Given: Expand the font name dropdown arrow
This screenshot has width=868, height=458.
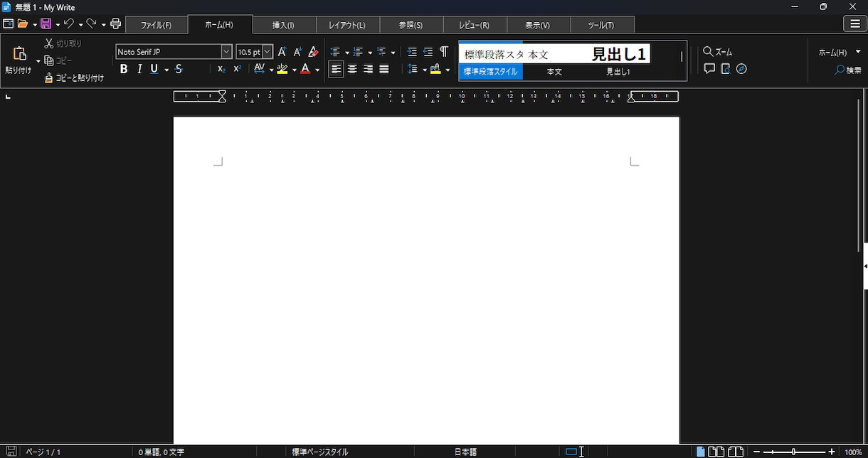Looking at the screenshot, I should click(226, 52).
